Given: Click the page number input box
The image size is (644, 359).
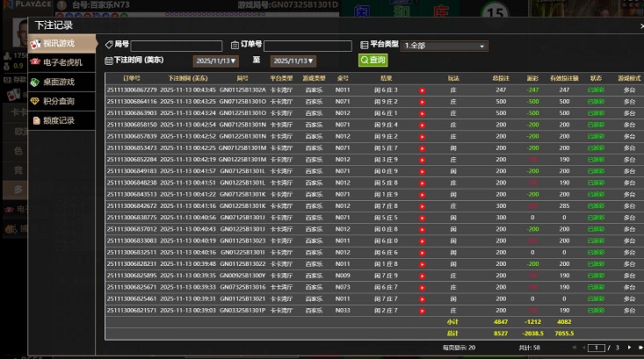Looking at the screenshot, I should [597, 348].
